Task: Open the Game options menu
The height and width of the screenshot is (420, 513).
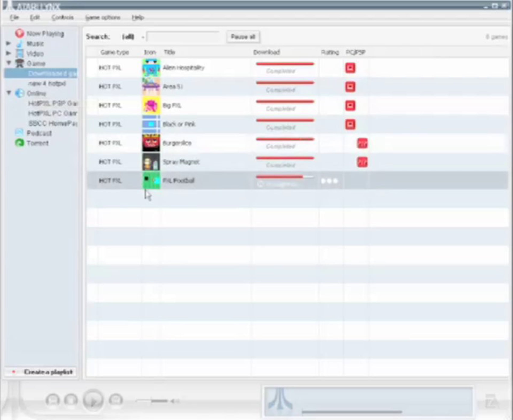Action: [103, 17]
